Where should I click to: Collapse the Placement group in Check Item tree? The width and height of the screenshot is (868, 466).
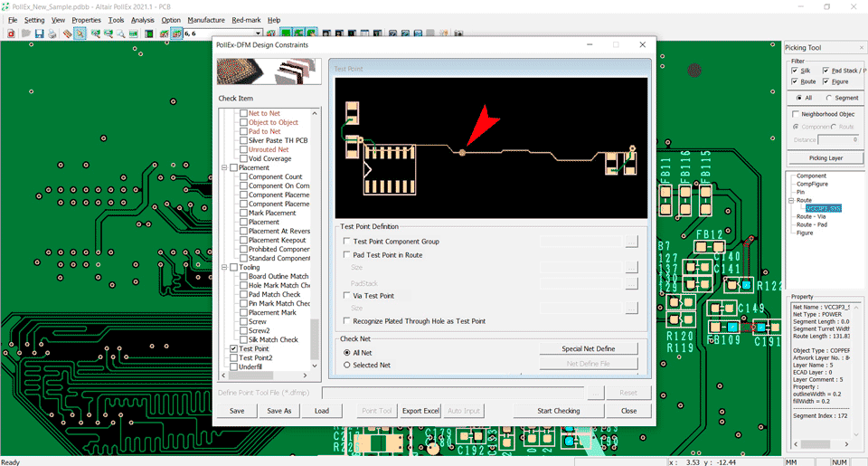225,167
